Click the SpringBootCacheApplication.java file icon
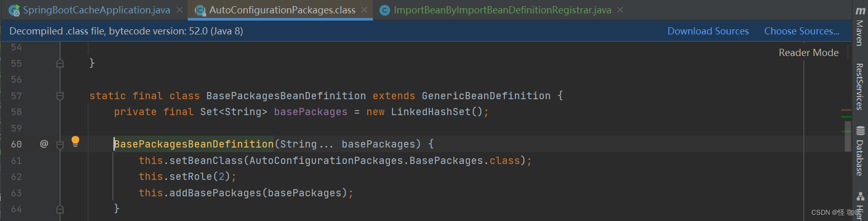The height and width of the screenshot is (221, 868). coord(14,10)
